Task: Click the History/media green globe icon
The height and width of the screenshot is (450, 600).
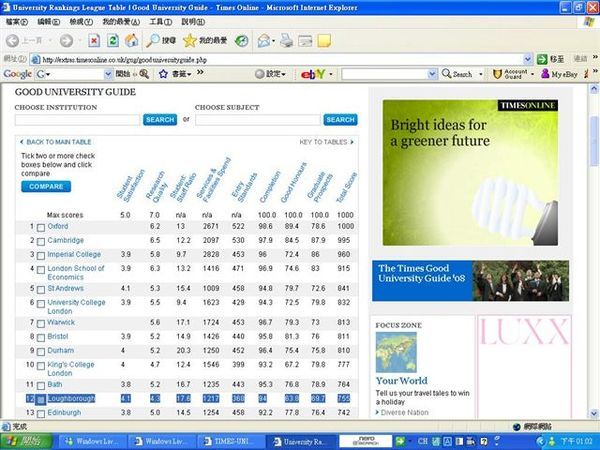Action: 241,41
